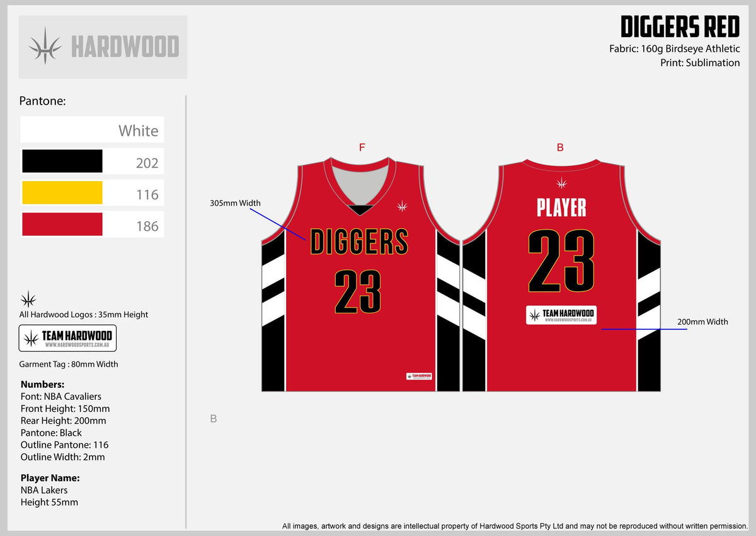The width and height of the screenshot is (756, 536).
Task: Click the basketball icon inside the Team Hardwood tag
Action: coord(30,337)
